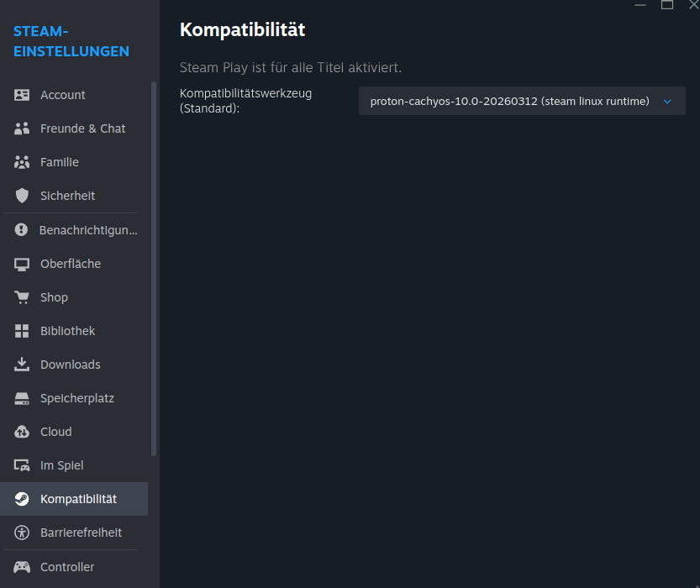Click the Cloud icon in the sidebar

(x=22, y=431)
